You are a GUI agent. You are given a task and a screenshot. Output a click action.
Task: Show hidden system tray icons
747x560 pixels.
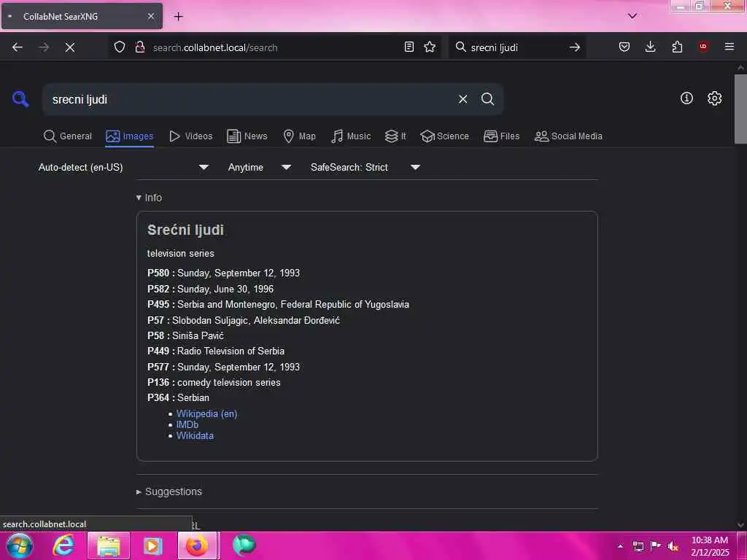click(620, 546)
